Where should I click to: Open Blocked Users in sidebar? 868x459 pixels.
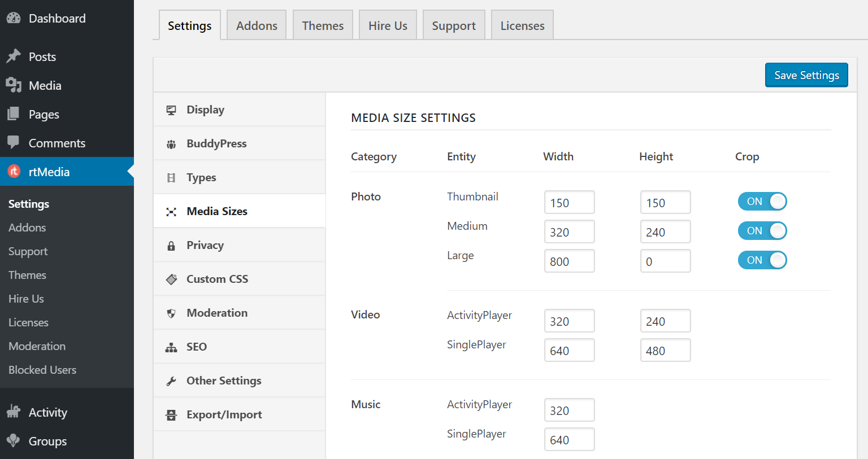coord(42,370)
